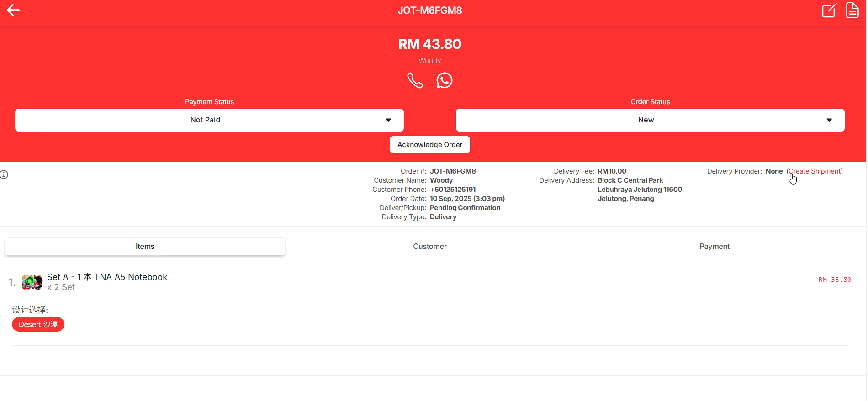This screenshot has height=401, width=868.
Task: Switch to the Items tab
Action: 145,247
